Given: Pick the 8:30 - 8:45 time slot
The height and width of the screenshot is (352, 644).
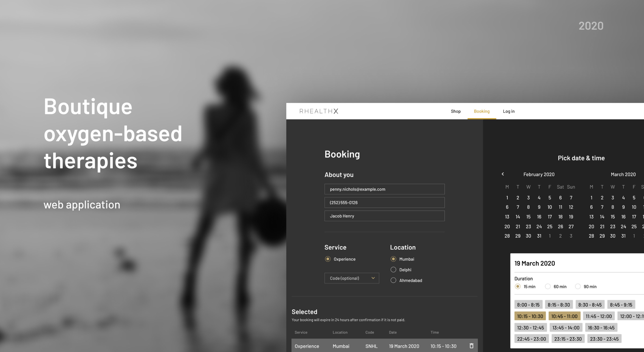Looking at the screenshot, I should click(x=590, y=305).
